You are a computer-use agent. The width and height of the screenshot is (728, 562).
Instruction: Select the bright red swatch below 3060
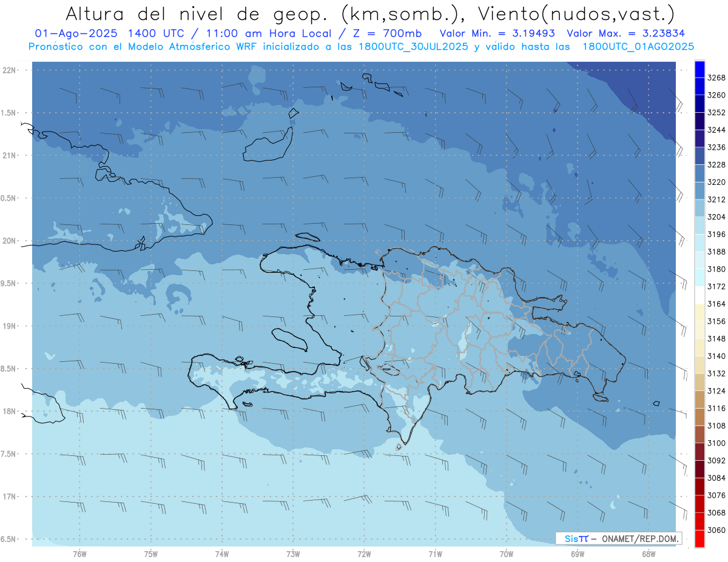699,538
